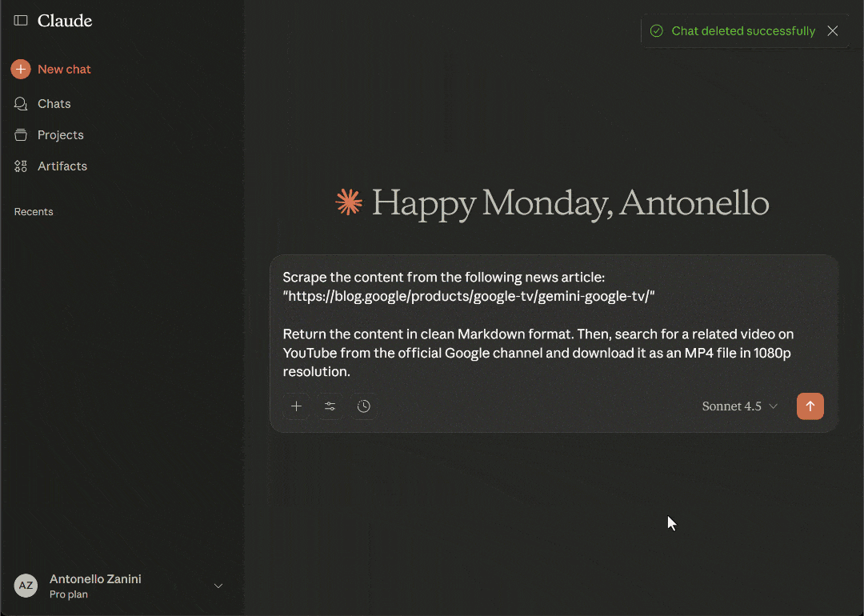864x616 pixels.
Task: Open the Antonello Zanini Pro plan menu
Action: pos(95,586)
